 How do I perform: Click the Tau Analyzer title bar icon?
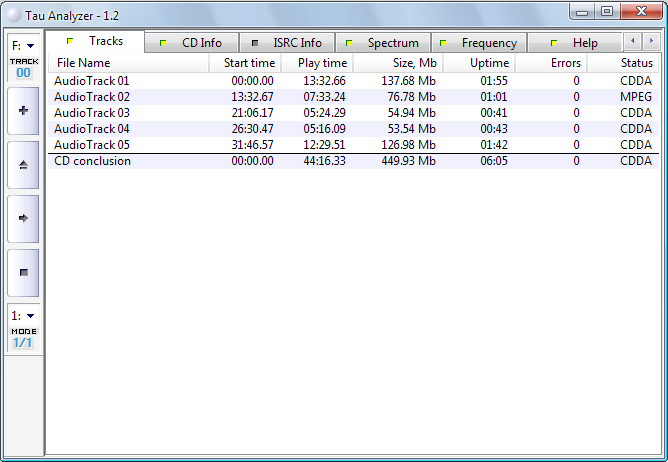click(x=13, y=12)
